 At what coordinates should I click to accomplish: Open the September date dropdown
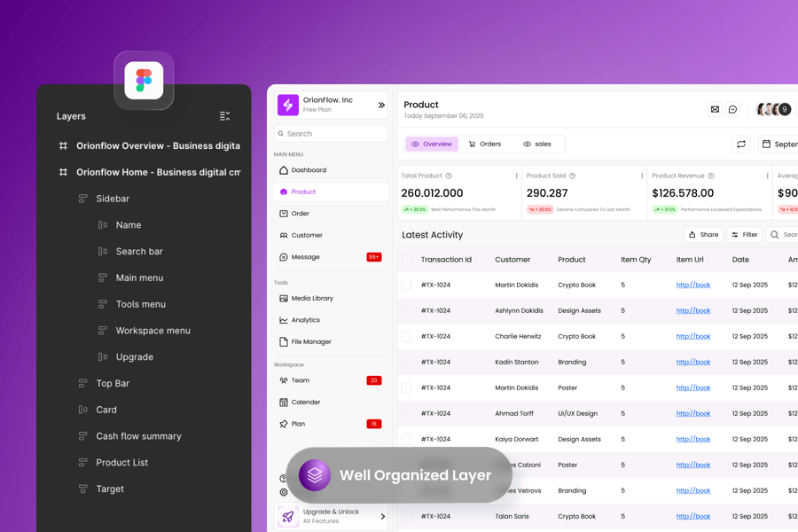click(778, 144)
